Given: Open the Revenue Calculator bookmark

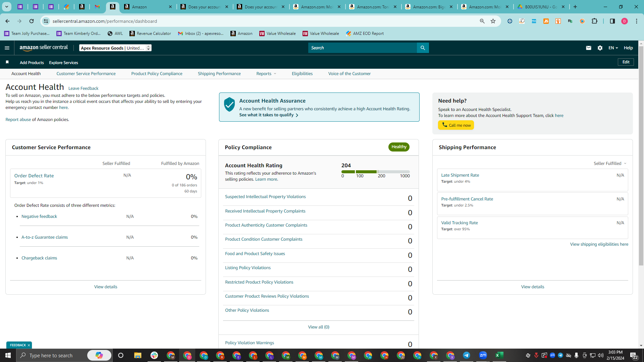Looking at the screenshot, I should click(x=150, y=34).
